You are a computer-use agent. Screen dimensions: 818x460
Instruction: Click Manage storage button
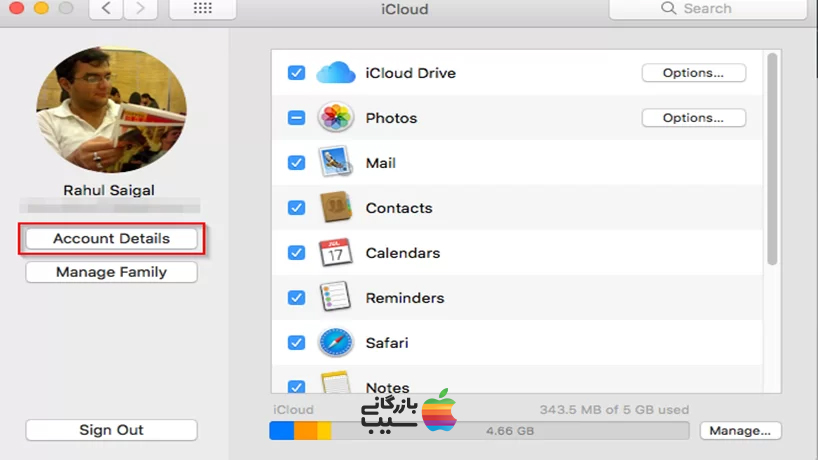(740, 430)
